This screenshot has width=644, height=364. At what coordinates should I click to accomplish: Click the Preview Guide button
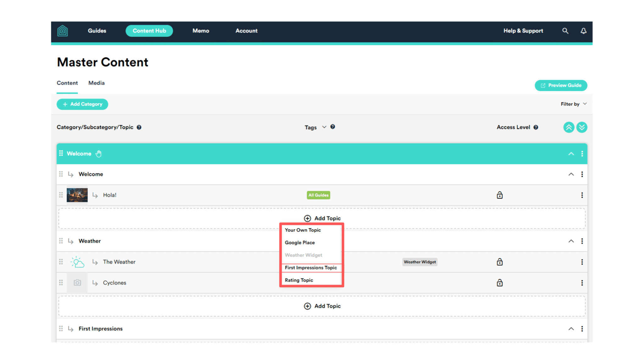(561, 85)
